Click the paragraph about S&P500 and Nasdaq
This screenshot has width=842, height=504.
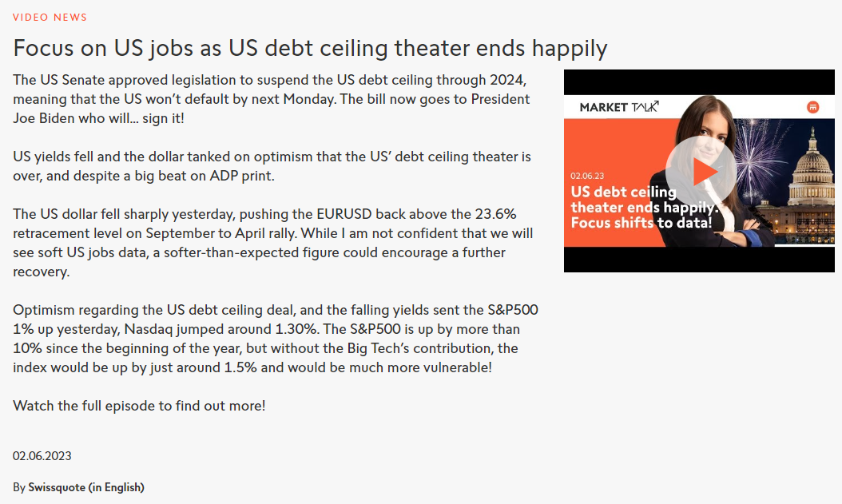click(276, 339)
